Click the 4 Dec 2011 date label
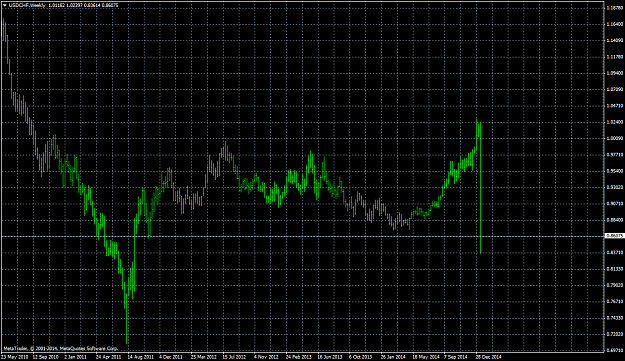This screenshot has height=361, width=625. pos(171,357)
